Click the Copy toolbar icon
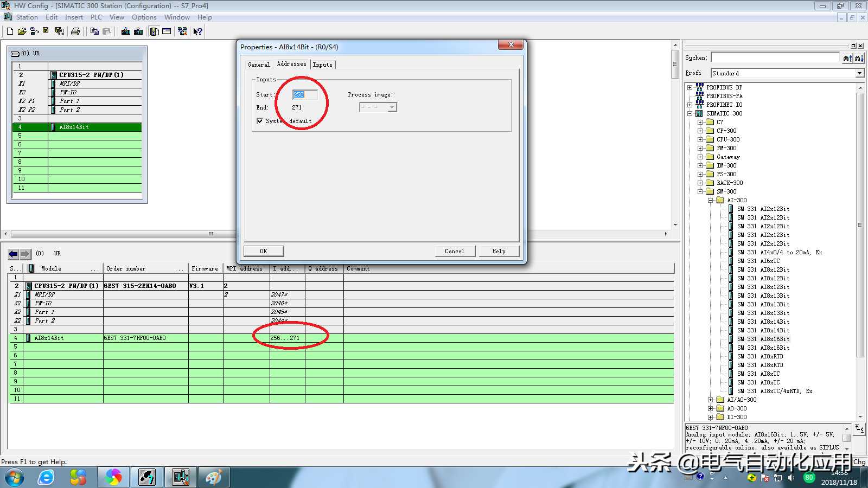The image size is (868, 488). click(94, 31)
